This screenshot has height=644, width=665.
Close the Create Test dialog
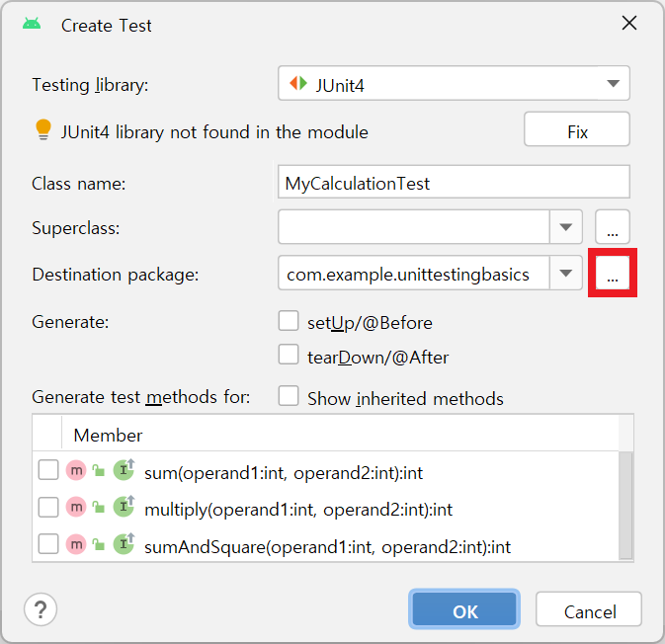[x=629, y=23]
